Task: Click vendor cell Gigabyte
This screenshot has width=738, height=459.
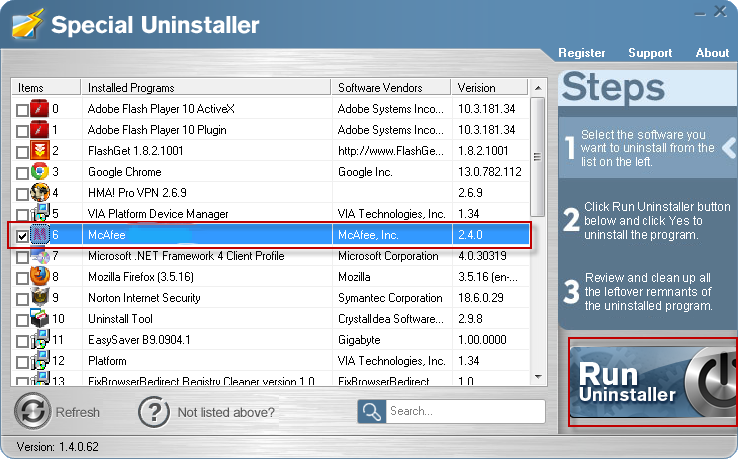Action: (x=359, y=340)
